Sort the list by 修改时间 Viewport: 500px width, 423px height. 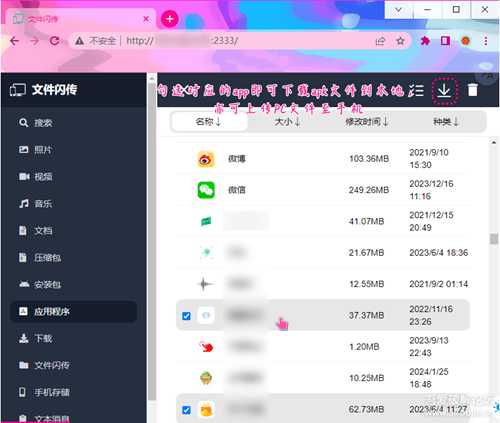click(367, 122)
